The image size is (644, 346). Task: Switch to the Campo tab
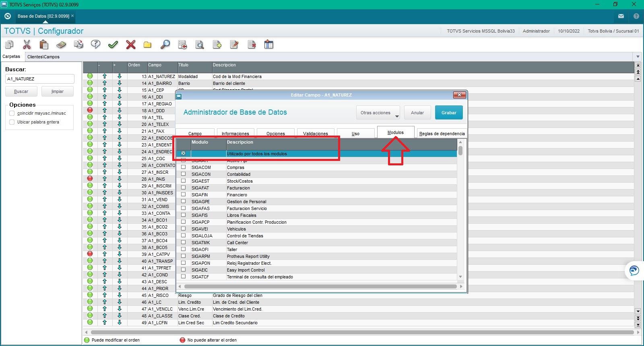point(195,133)
